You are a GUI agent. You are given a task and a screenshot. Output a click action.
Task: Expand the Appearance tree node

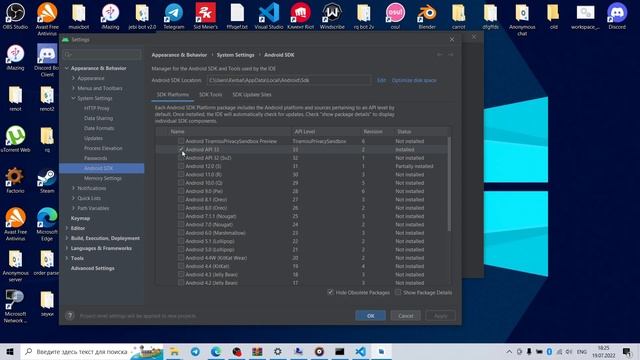[73, 78]
